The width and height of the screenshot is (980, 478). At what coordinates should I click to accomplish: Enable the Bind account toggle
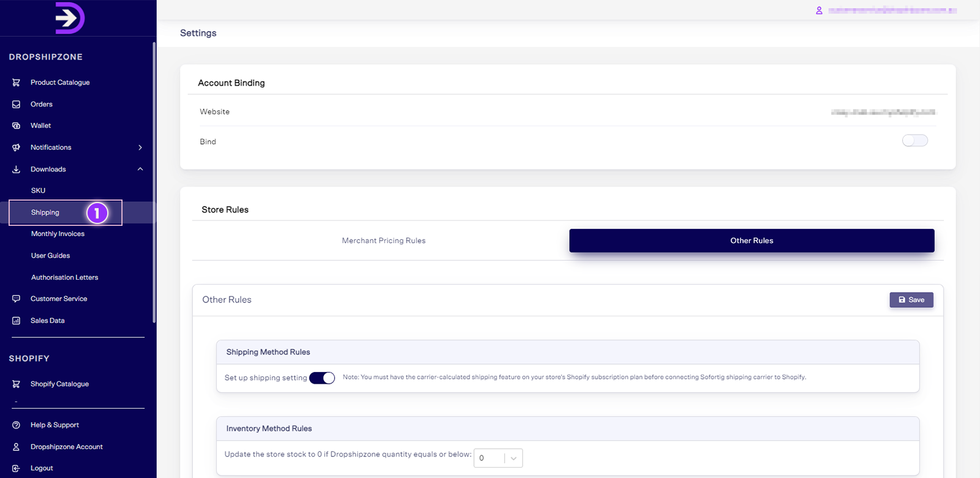tap(915, 141)
